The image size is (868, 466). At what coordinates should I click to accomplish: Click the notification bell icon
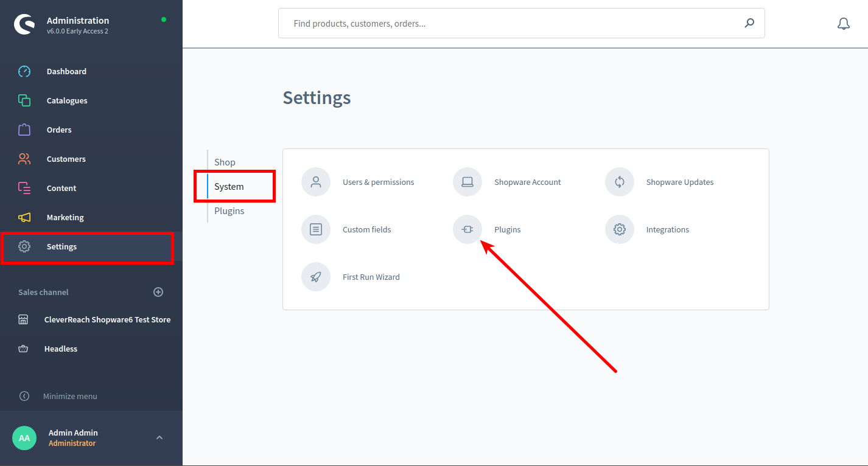843,24
